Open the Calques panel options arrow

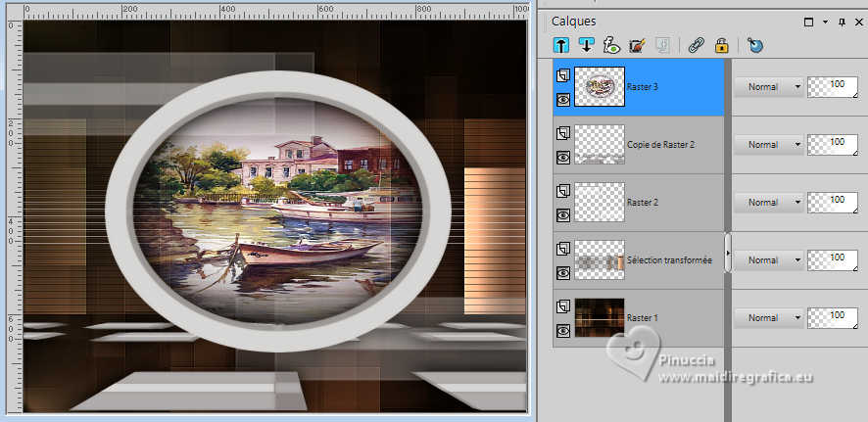(x=825, y=23)
